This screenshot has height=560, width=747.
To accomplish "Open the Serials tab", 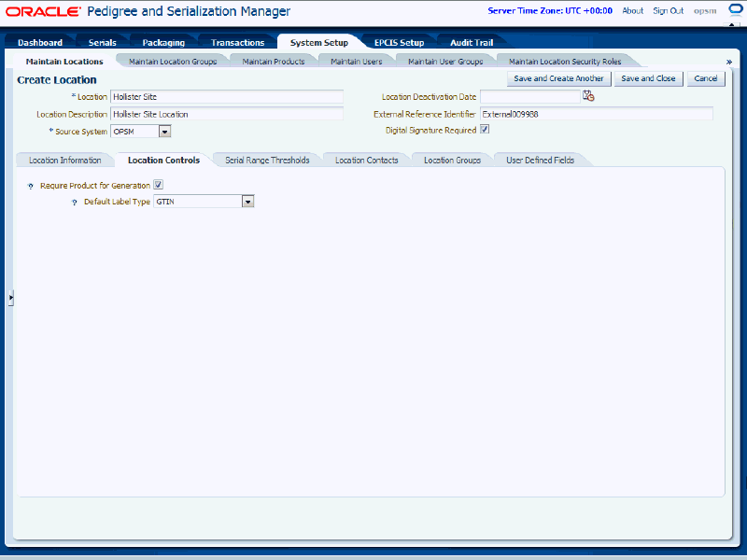I will click(x=103, y=42).
